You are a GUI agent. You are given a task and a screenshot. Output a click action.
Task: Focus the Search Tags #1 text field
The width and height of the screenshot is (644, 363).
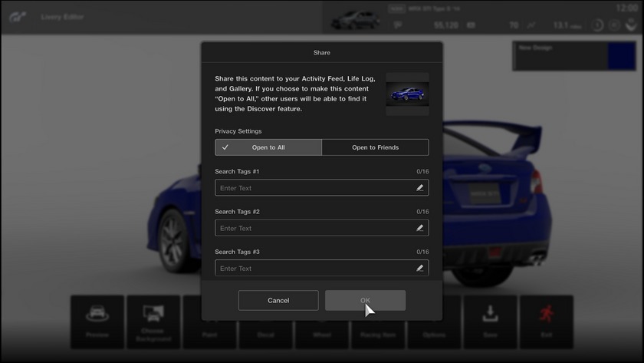tap(314, 188)
